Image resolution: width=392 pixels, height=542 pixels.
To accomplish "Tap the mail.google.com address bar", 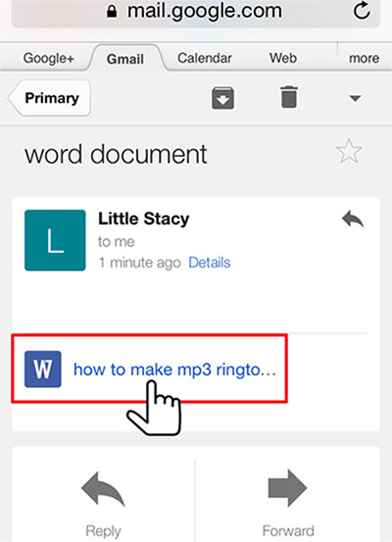I will coord(196,12).
